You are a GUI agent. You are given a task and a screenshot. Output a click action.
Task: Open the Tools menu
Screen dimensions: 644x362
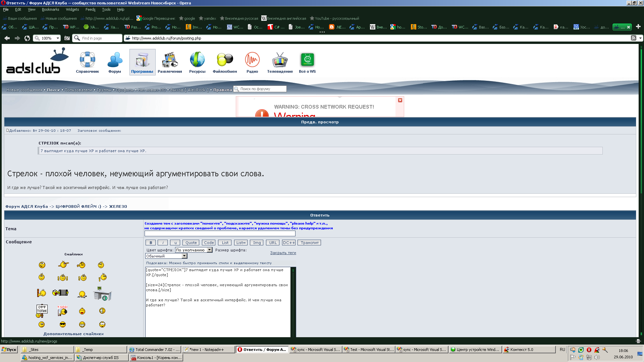106,9
